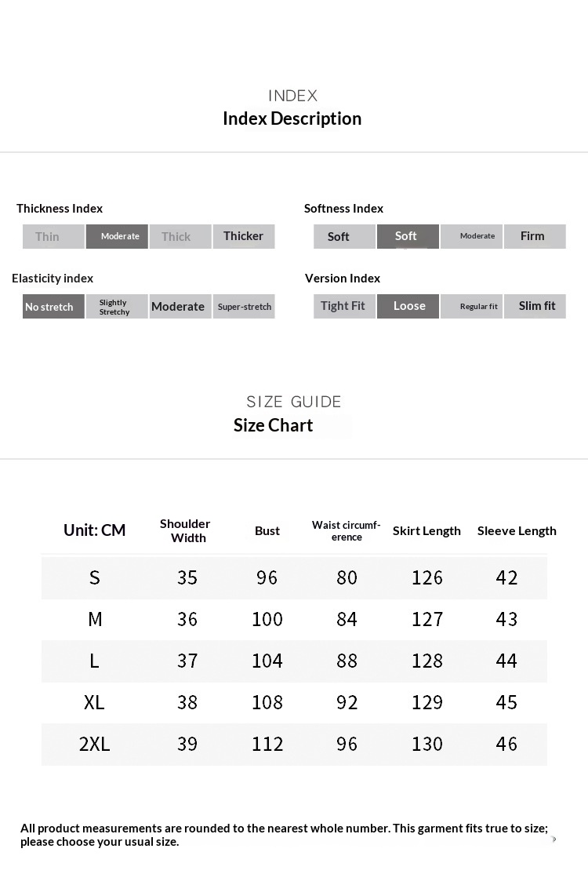Select the Firm softness option
The height and width of the screenshot is (885, 588).
(x=534, y=236)
